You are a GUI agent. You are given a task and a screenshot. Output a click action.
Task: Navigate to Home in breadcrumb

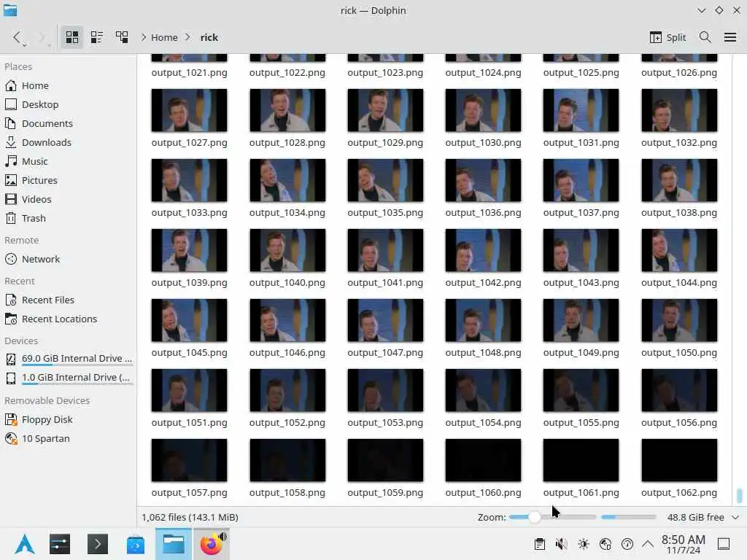[164, 37]
